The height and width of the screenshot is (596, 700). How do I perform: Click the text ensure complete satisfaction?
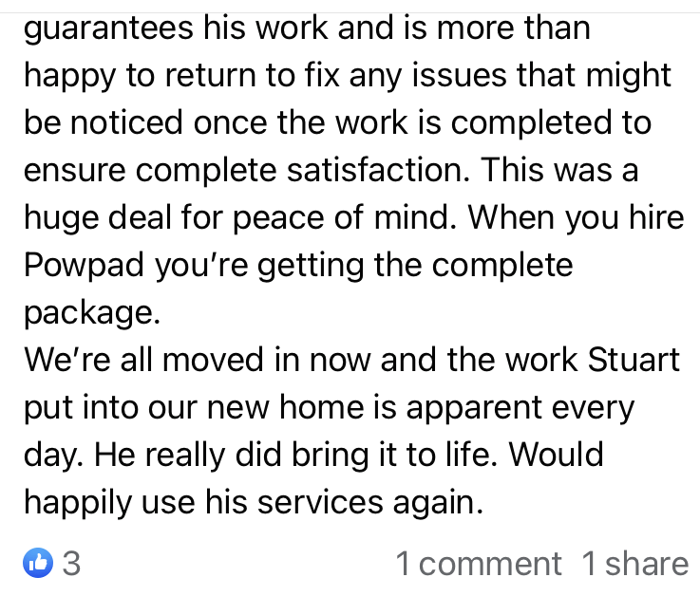click(x=247, y=170)
